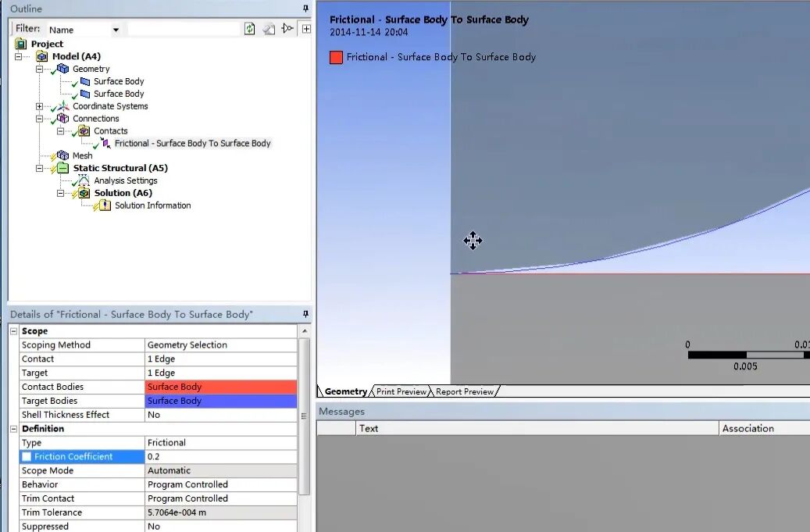
Task: Select second Surface Body in Geometry
Action: click(x=119, y=94)
